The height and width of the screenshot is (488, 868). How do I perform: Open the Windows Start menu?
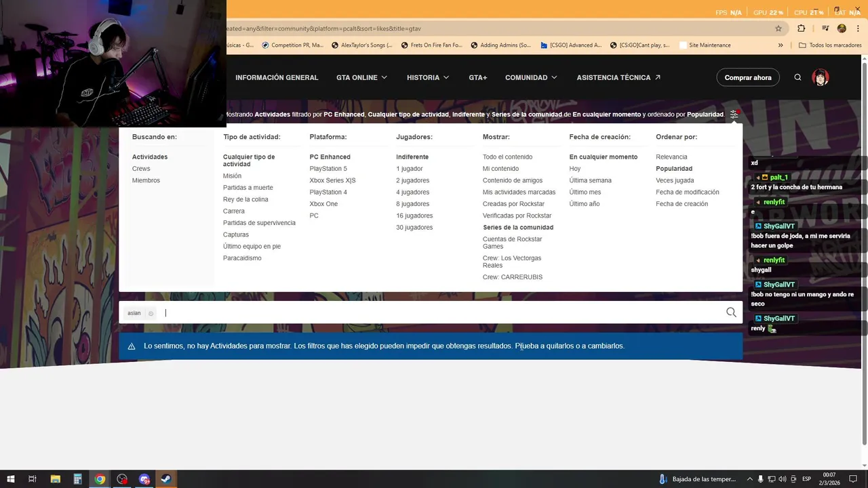10,479
